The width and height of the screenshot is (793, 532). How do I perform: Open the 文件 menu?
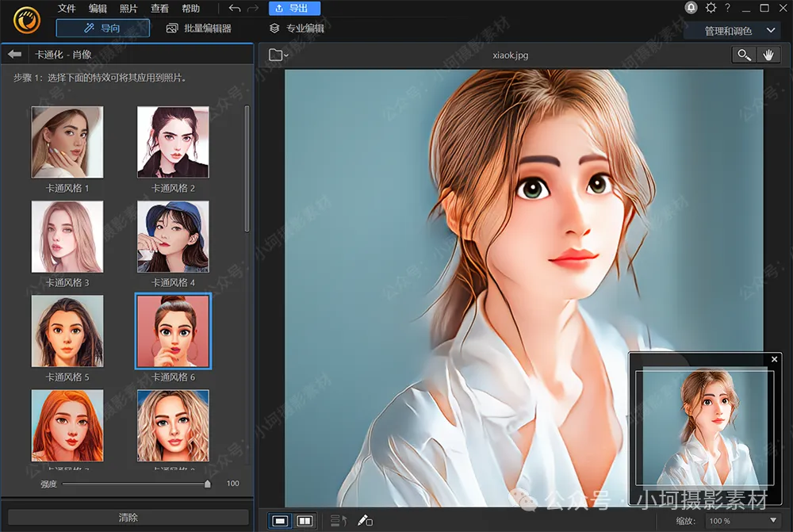tap(67, 9)
